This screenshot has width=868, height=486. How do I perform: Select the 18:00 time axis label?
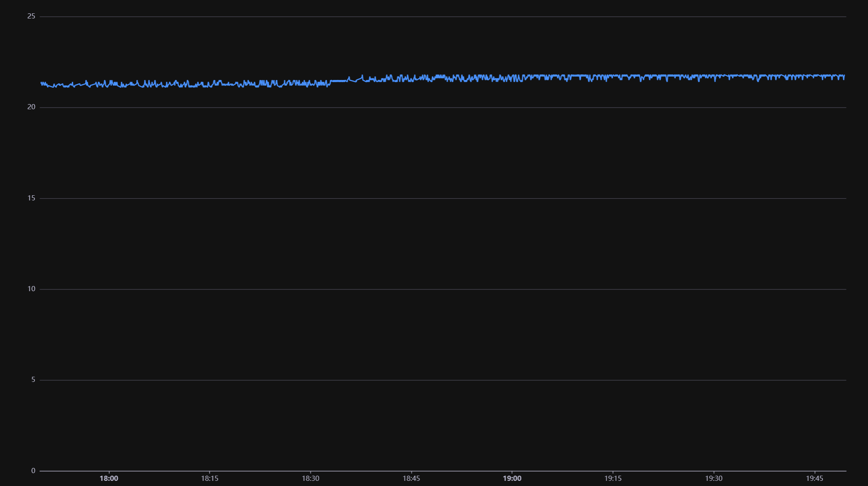pyautogui.click(x=109, y=478)
